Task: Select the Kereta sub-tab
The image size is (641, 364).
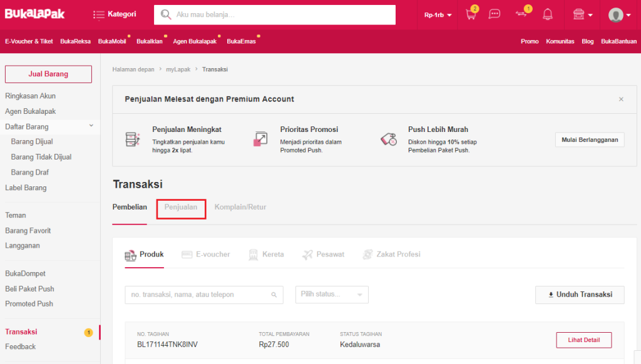Action: [266, 255]
